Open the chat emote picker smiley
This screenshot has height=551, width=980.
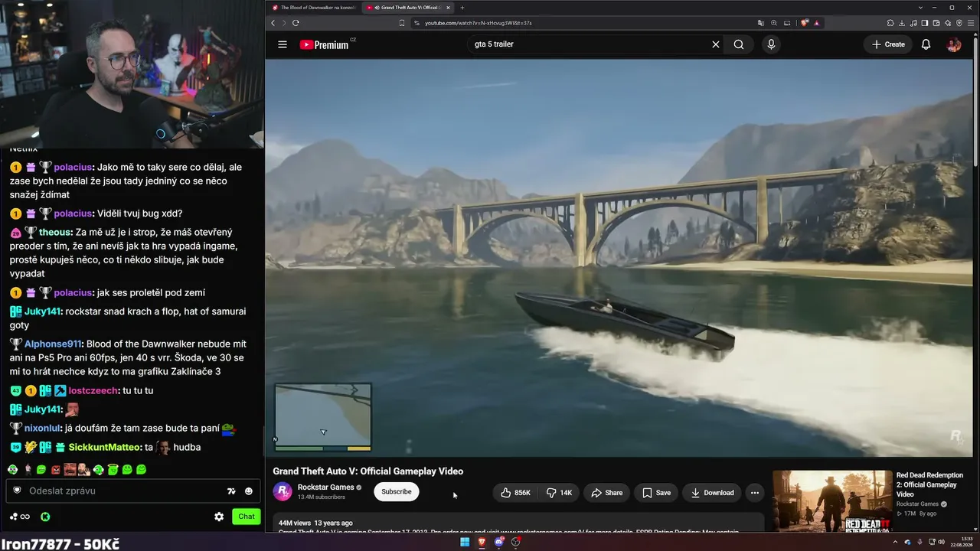pos(249,491)
